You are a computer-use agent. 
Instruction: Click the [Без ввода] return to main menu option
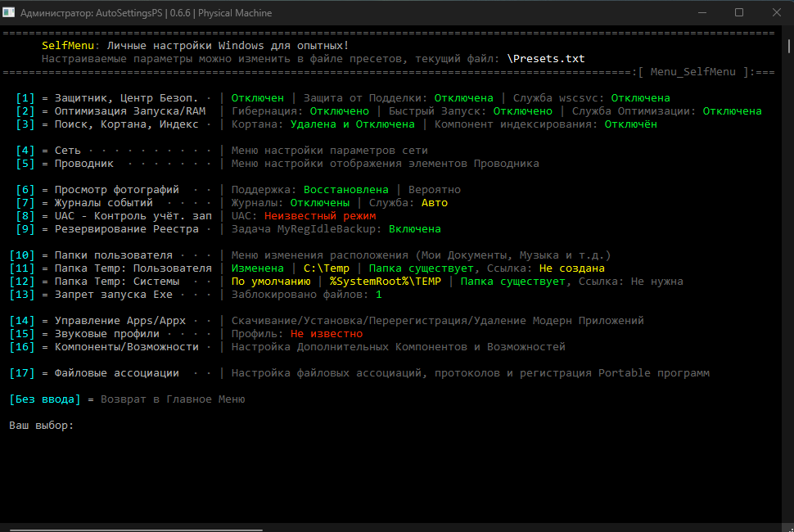pos(45,399)
